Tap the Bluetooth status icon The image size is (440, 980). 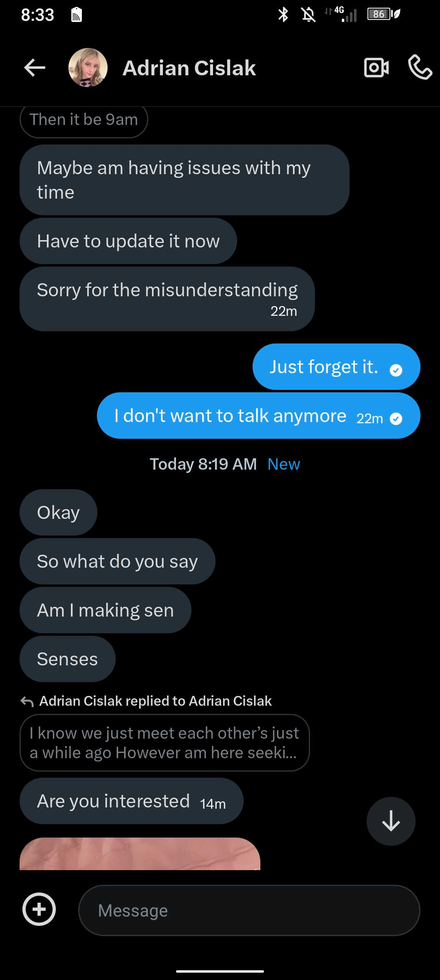click(283, 15)
